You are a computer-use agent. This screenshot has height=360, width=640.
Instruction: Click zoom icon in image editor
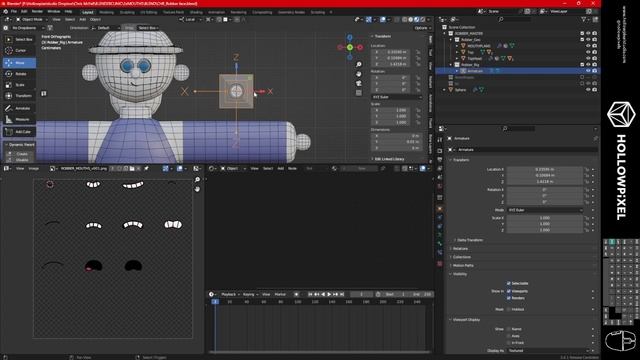(x=198, y=180)
